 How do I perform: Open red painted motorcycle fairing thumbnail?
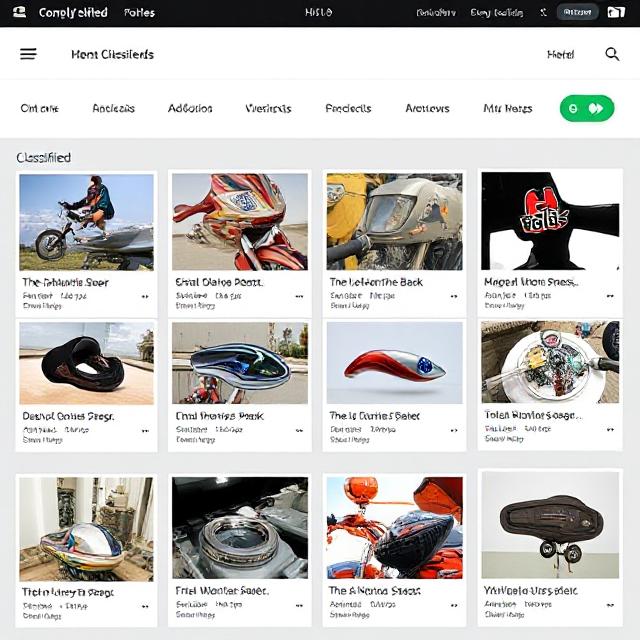coord(240,222)
